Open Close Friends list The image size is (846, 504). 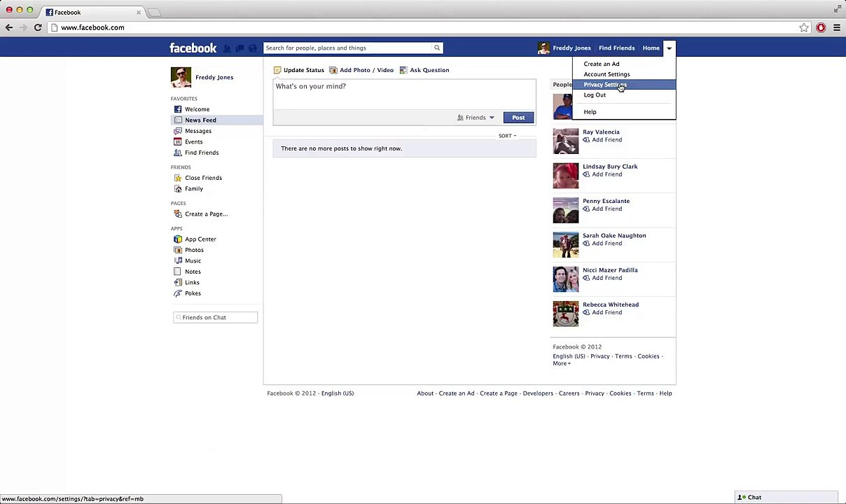click(203, 178)
